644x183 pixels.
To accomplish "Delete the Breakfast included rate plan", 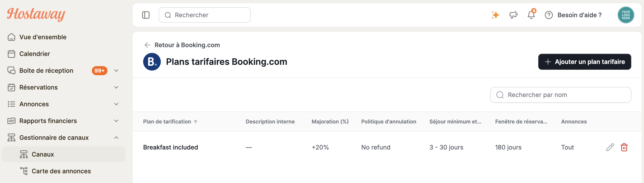I will pyautogui.click(x=624, y=147).
